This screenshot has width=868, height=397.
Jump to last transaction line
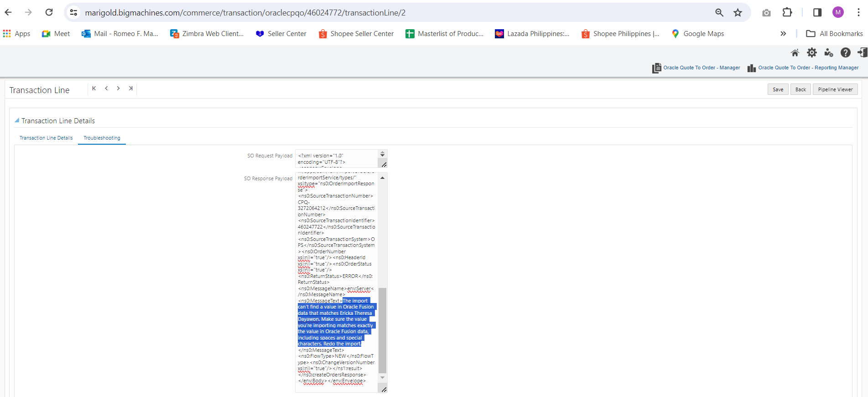[130, 89]
